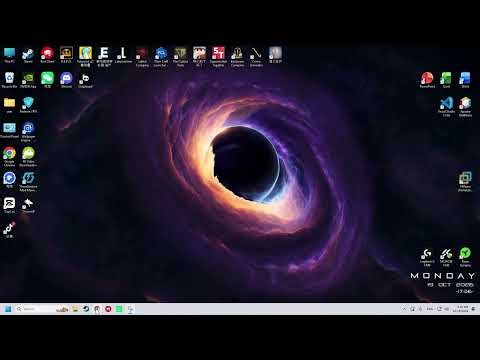Open the Thunderstore Mod Manager shortcut
This screenshot has width=480, height=360.
(28, 181)
